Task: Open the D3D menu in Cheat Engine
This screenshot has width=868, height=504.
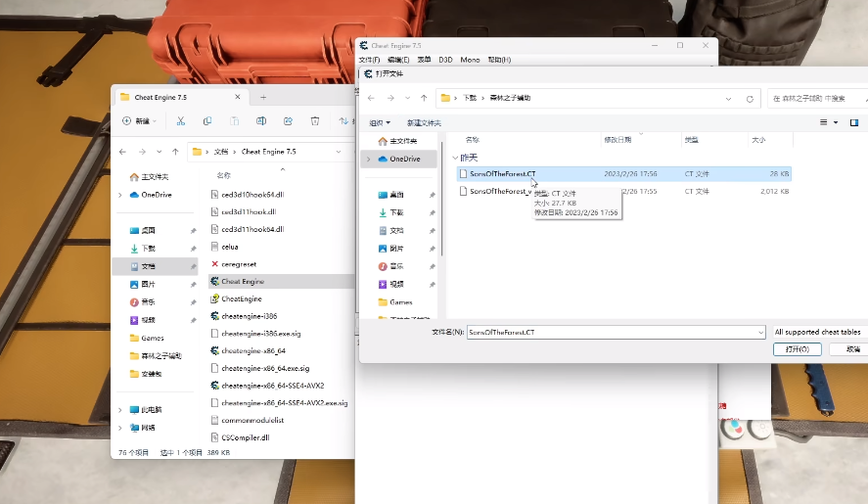Action: [x=445, y=60]
